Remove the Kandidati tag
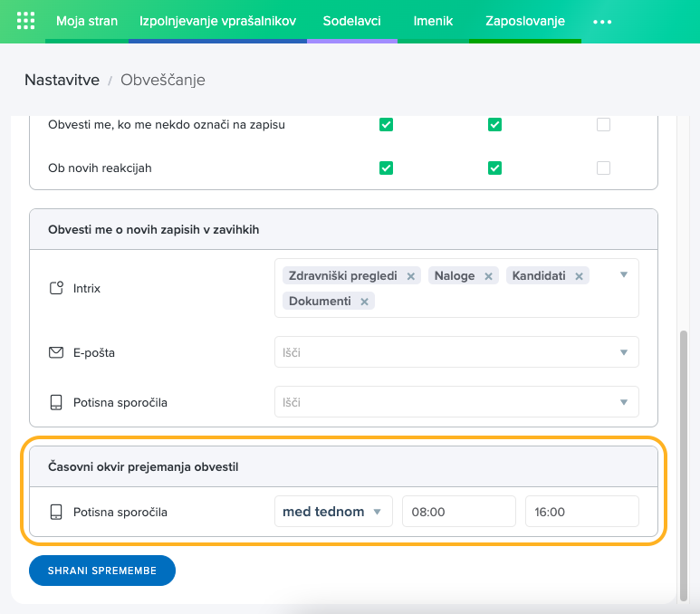700x614 pixels. (x=579, y=276)
